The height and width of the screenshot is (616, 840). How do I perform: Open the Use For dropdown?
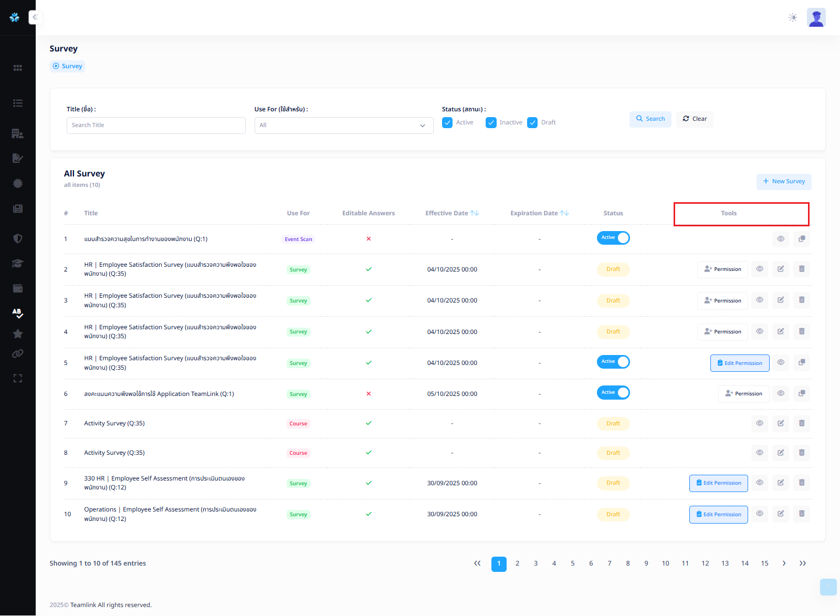pos(343,126)
